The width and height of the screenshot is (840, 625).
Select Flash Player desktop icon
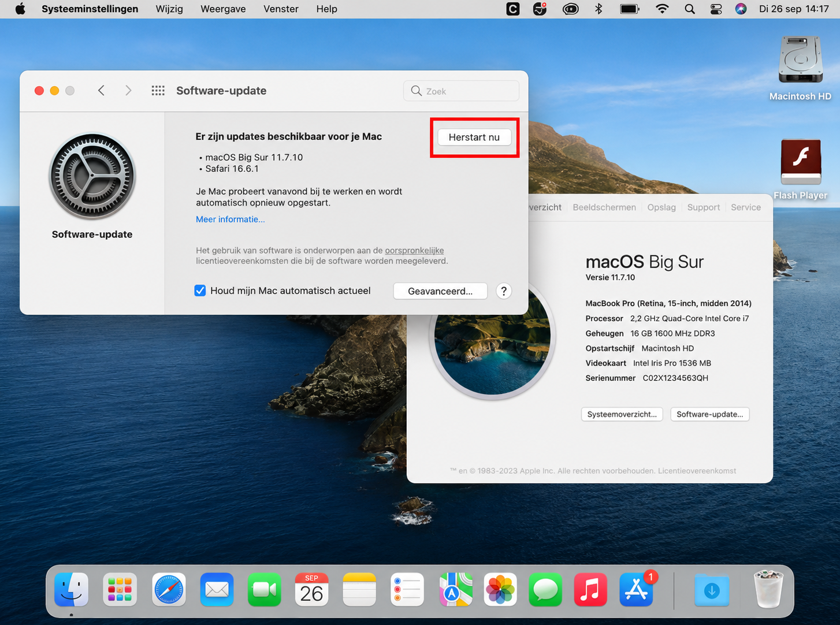pos(800,170)
